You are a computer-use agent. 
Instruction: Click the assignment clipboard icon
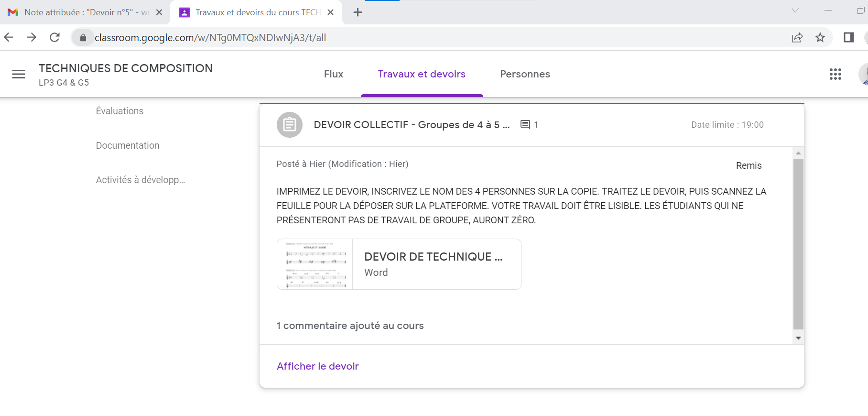290,125
